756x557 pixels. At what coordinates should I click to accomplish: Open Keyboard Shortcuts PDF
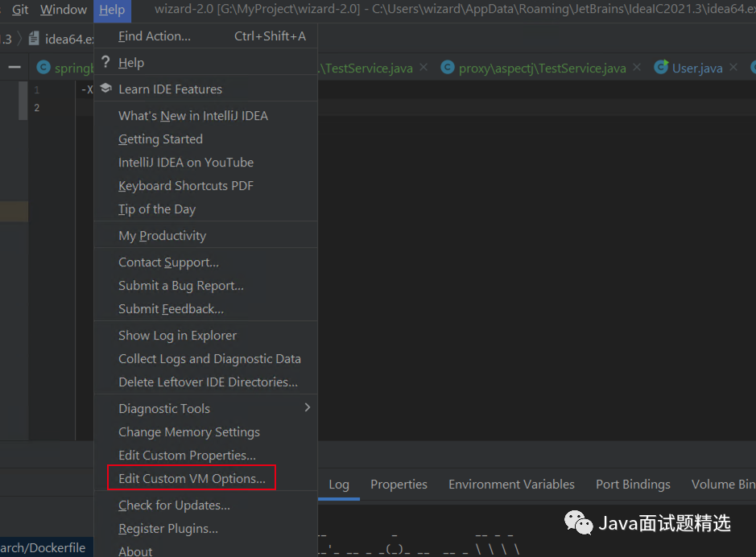pos(206,186)
